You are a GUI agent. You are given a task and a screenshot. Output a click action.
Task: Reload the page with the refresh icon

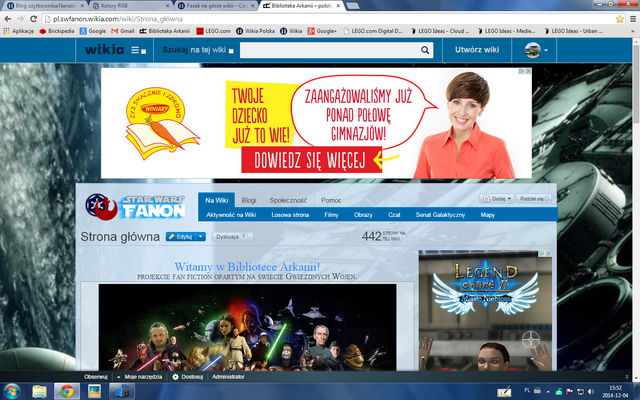[x=33, y=19]
